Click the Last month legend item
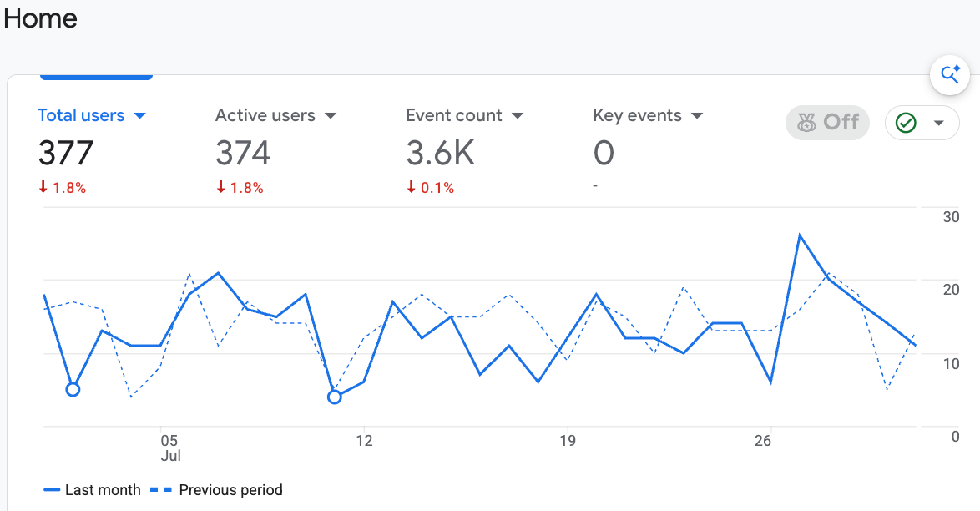980x511 pixels. point(92,490)
